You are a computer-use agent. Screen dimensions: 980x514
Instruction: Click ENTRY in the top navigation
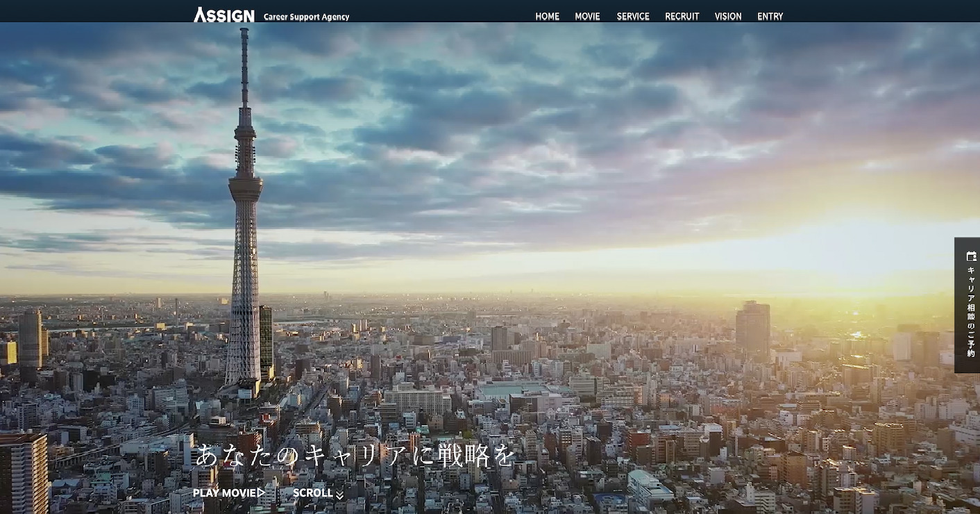(x=770, y=17)
